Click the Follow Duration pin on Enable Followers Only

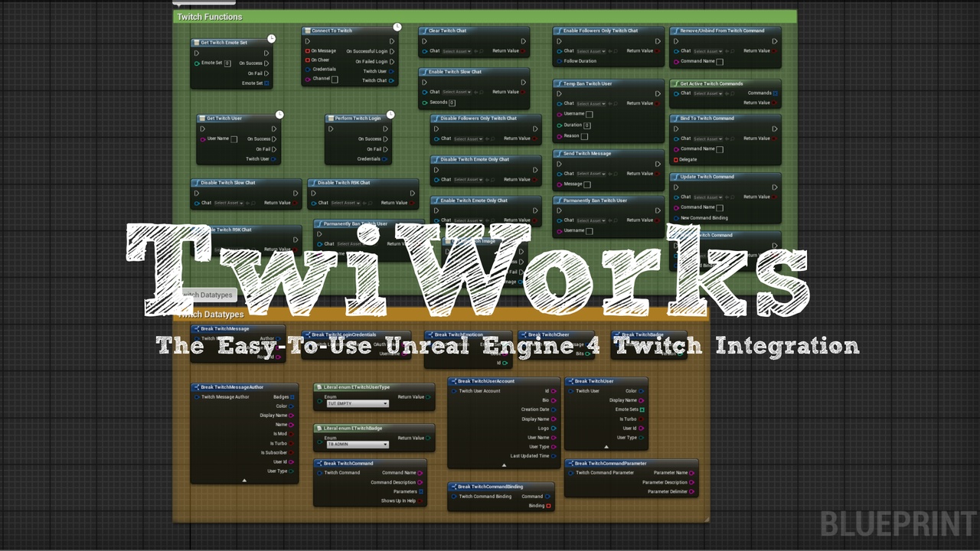(560, 61)
